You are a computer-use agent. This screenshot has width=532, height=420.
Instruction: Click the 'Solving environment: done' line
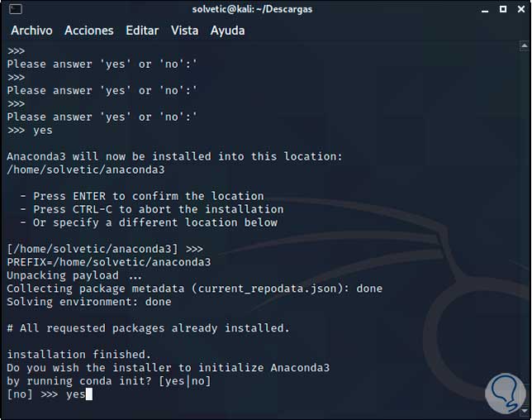click(x=88, y=302)
